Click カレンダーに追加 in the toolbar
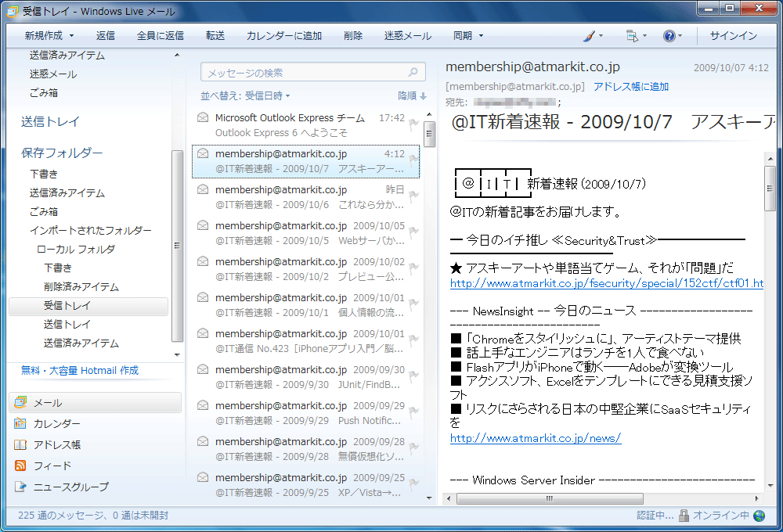This screenshot has height=532, width=783. (283, 36)
